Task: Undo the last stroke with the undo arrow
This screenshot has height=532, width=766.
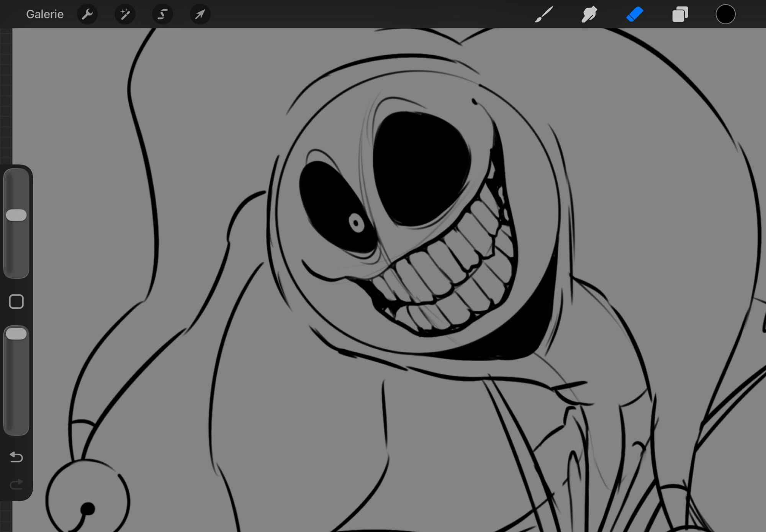Action: (x=16, y=457)
